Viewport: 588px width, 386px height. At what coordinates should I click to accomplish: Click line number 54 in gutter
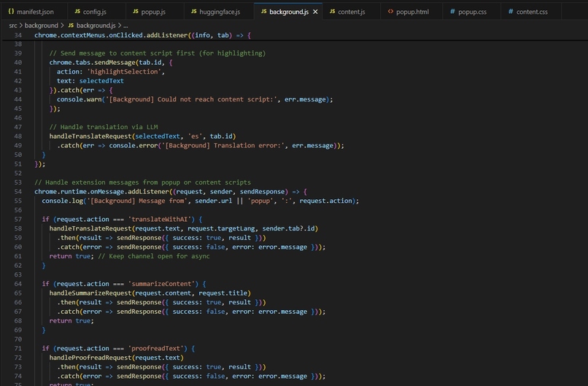point(18,192)
